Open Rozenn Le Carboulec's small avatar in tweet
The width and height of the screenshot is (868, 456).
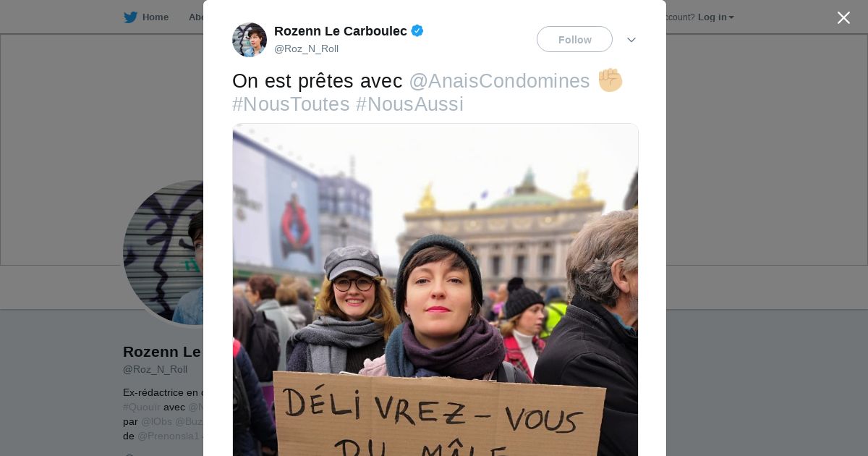pyautogui.click(x=250, y=40)
